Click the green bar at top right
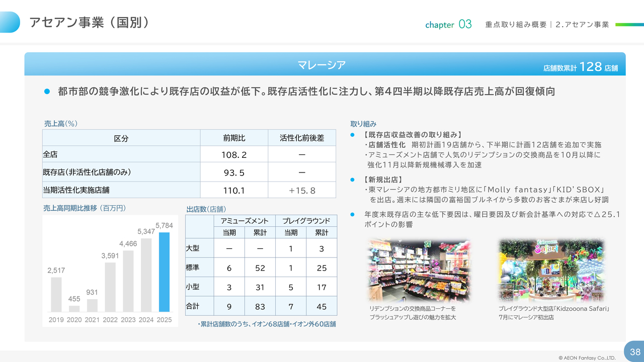Screen dimensions: 644x362 (x=629, y=24)
